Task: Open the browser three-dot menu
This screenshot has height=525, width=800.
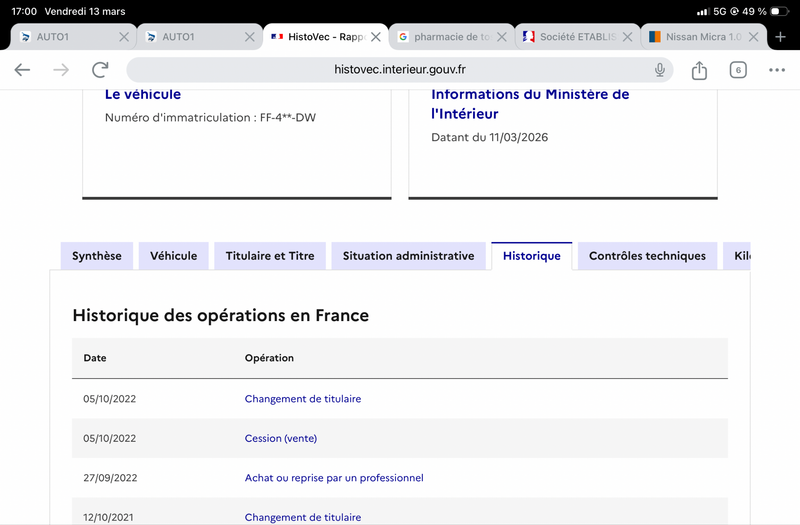Action: coord(777,70)
